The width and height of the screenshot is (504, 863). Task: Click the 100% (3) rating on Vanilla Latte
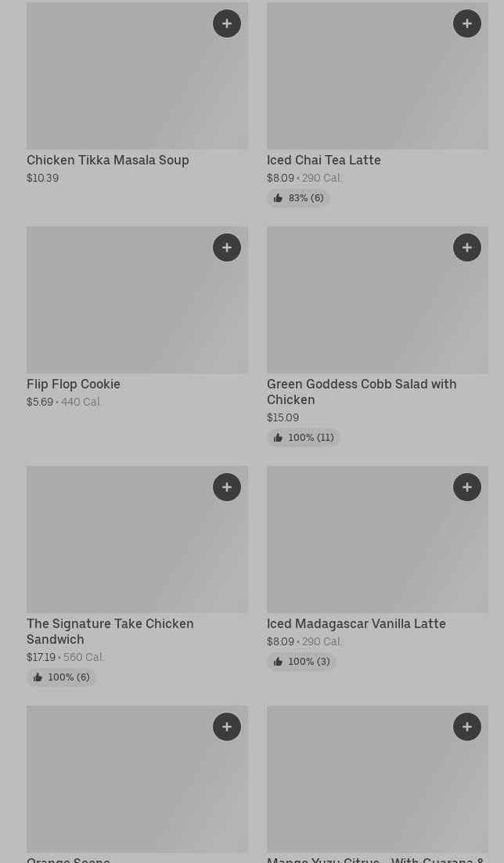301,662
